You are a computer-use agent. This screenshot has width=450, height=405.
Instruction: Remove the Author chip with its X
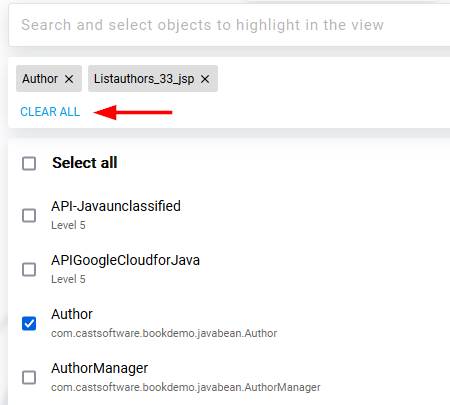(69, 79)
